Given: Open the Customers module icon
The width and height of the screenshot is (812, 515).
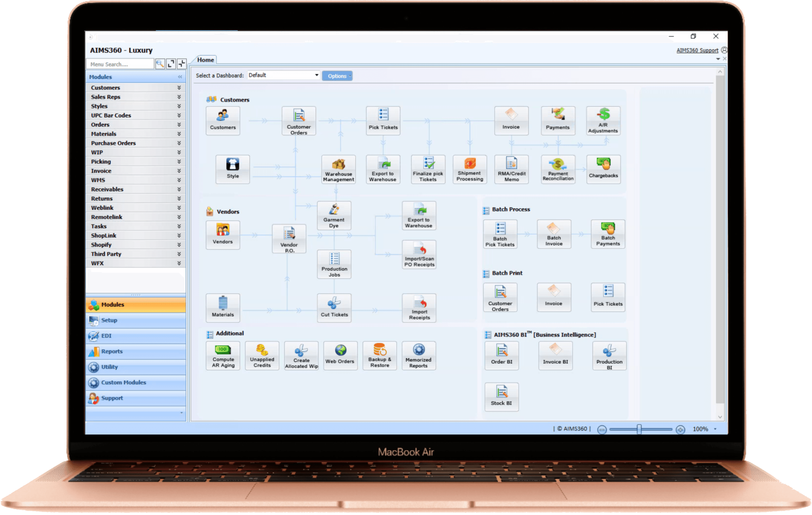Looking at the screenshot, I should [223, 120].
